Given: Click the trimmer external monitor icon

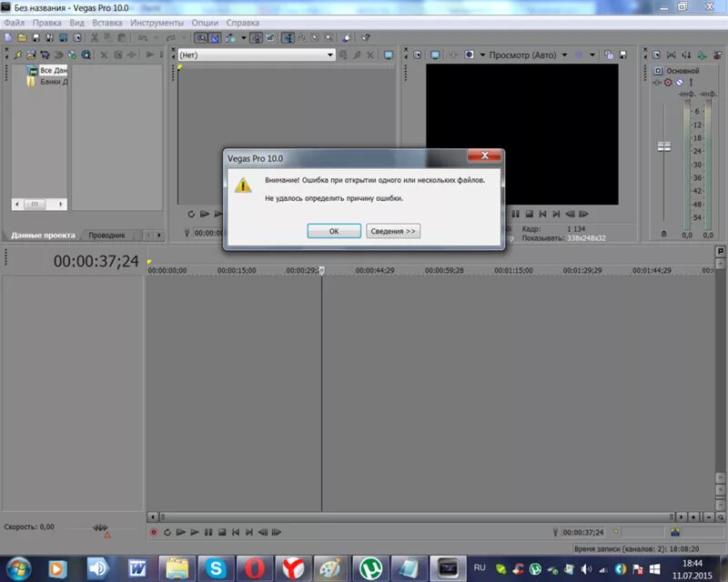Looking at the screenshot, I should 389,55.
